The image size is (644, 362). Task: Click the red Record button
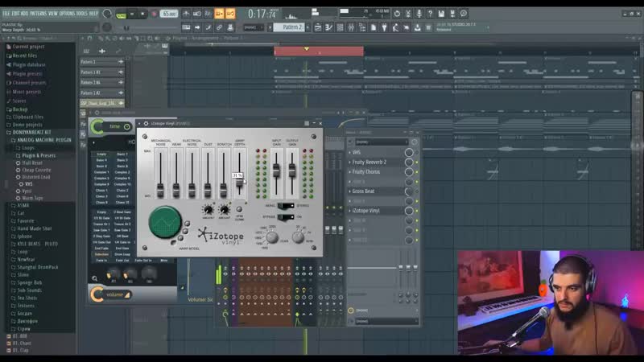[154, 14]
